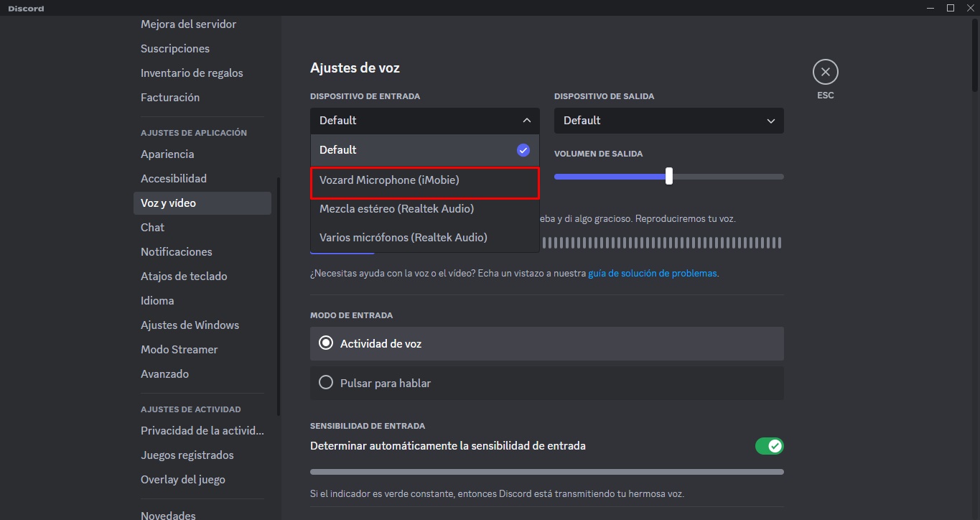Pick Varios micrófonos (Realtek Audio) option
This screenshot has height=520, width=980.
pyautogui.click(x=425, y=237)
